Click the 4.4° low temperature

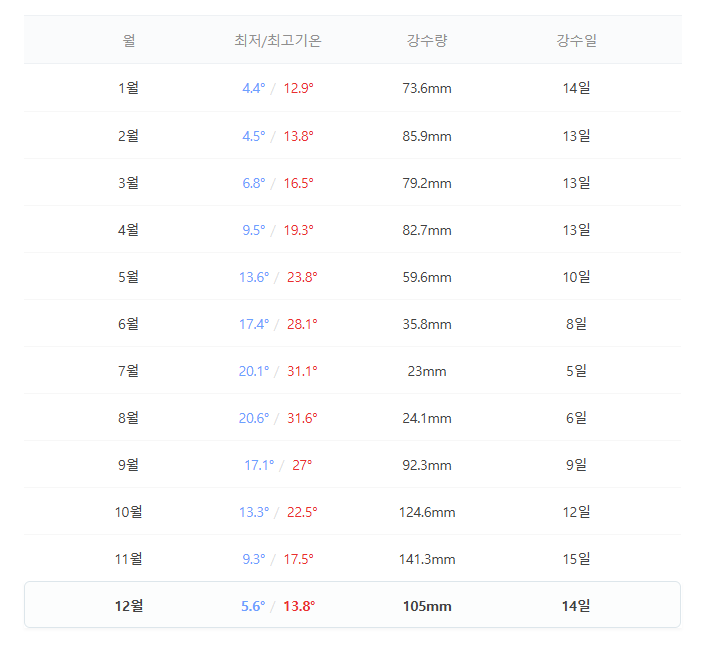pos(254,88)
